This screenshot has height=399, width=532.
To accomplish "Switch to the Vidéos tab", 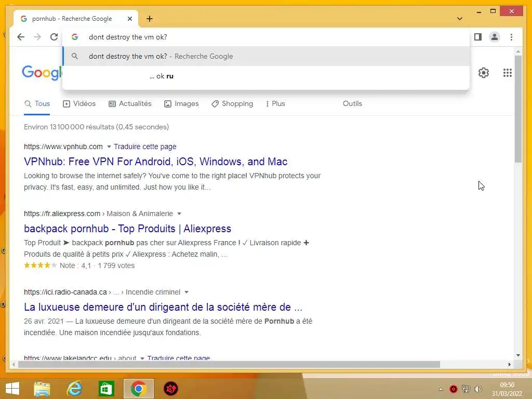I will click(79, 104).
